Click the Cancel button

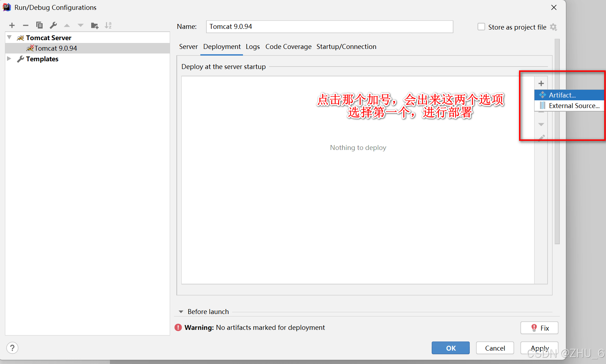[495, 348]
